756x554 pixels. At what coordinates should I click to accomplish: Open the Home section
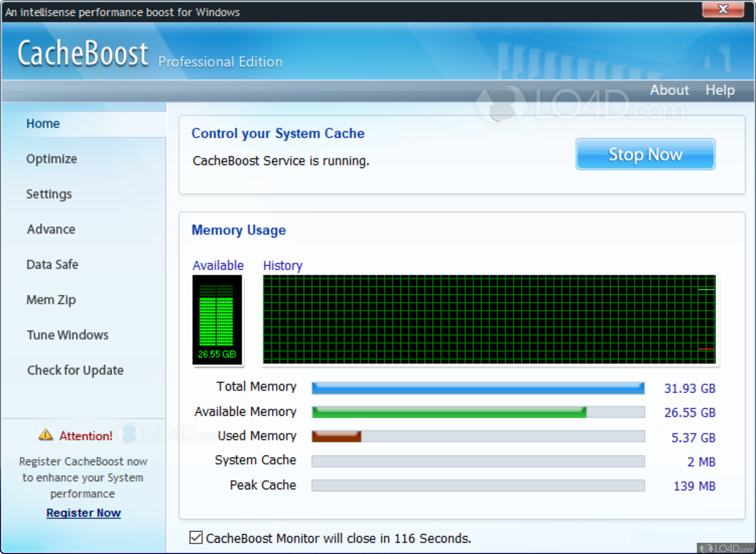point(43,123)
